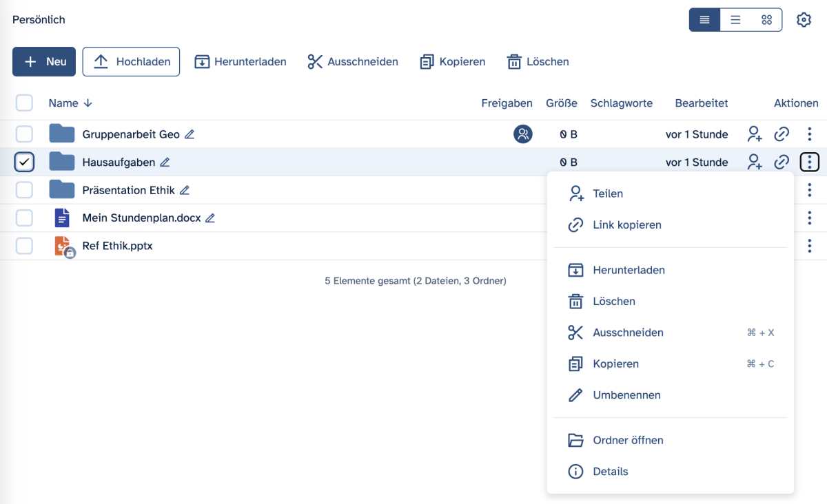The image size is (827, 504).
Task: Open the Neu dropdown button
Action: click(x=44, y=62)
